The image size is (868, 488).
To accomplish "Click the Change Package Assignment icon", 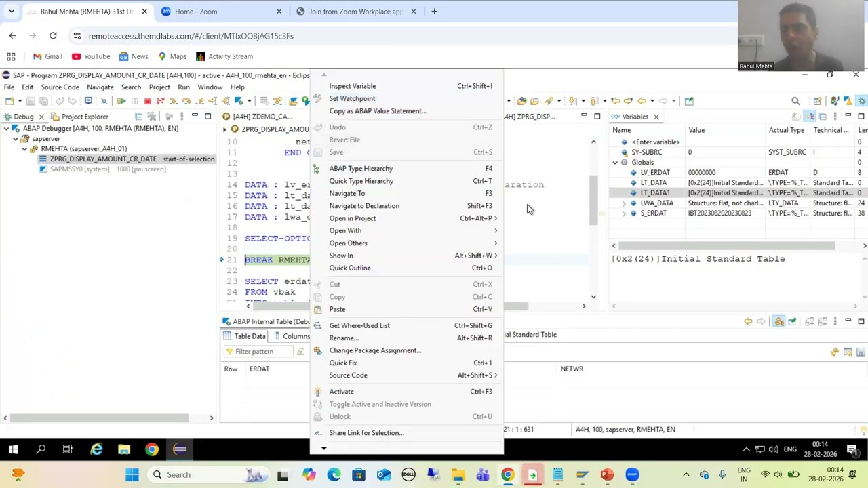I will pyautogui.click(x=317, y=350).
